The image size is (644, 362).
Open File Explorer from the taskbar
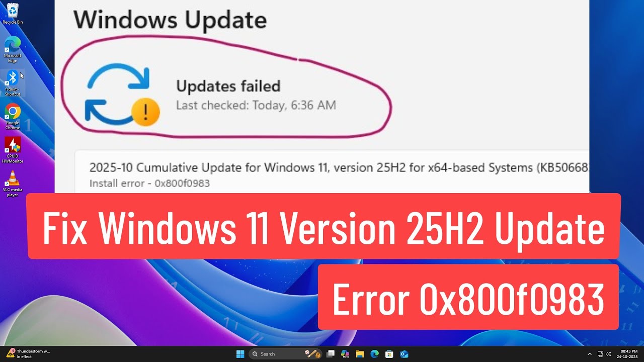(x=360, y=354)
